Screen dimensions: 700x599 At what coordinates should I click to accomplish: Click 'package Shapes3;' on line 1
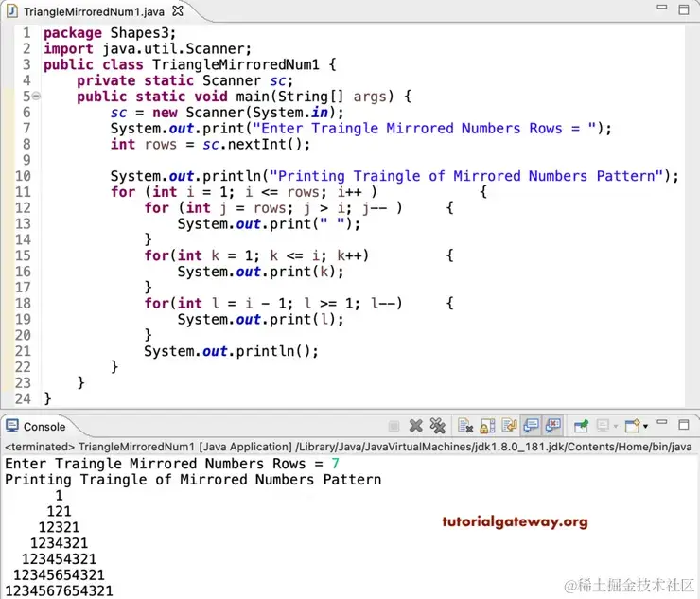(x=110, y=33)
